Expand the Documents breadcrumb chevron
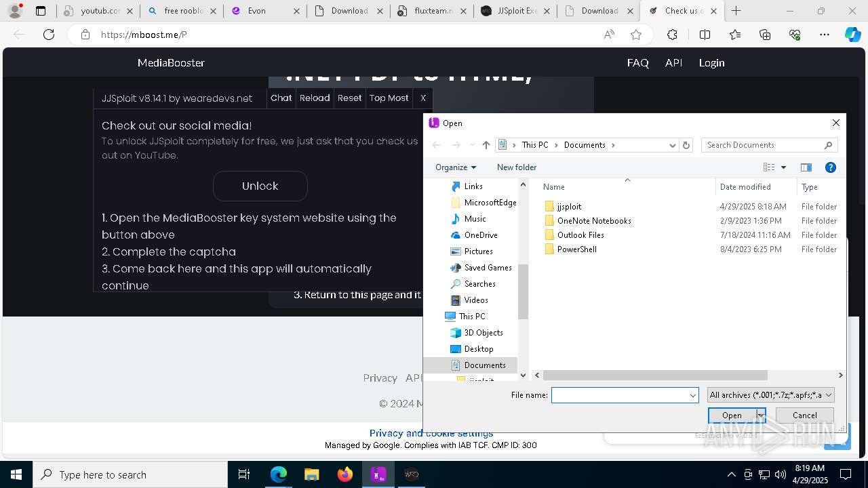Screen dimensions: 868x488 [x=613, y=145]
